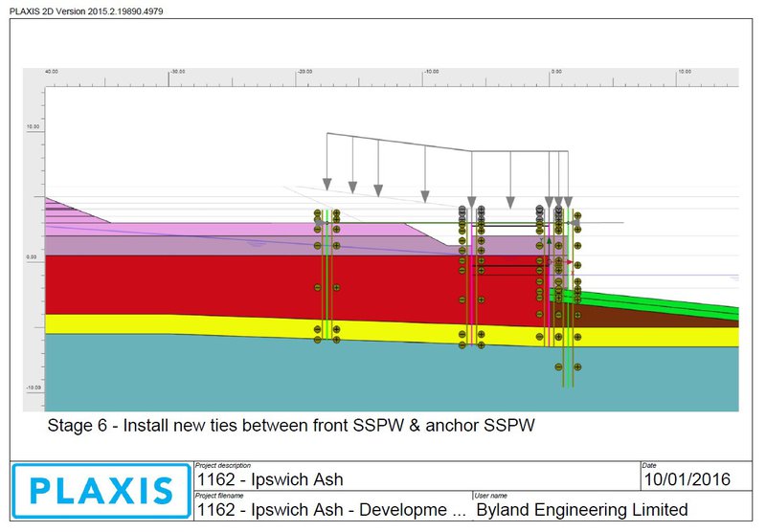Click the User name Byland Engineering Limited
The height and width of the screenshot is (532, 766).
(581, 509)
